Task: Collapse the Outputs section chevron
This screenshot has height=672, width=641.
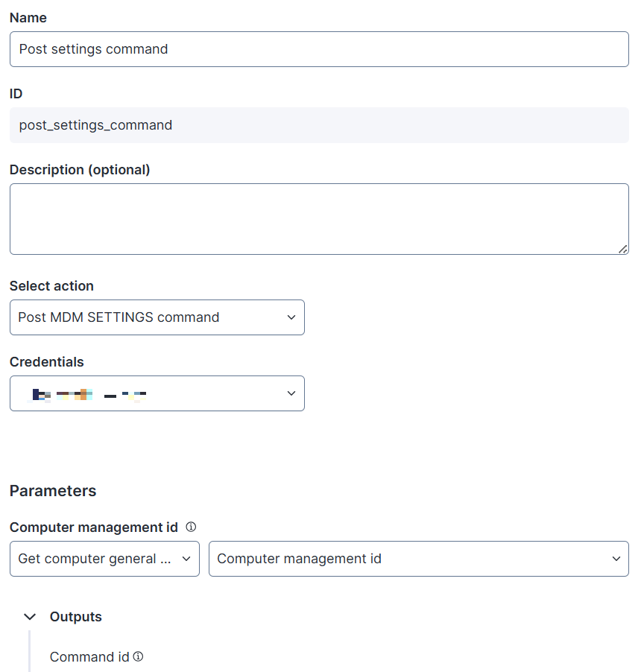Action: coord(30,617)
